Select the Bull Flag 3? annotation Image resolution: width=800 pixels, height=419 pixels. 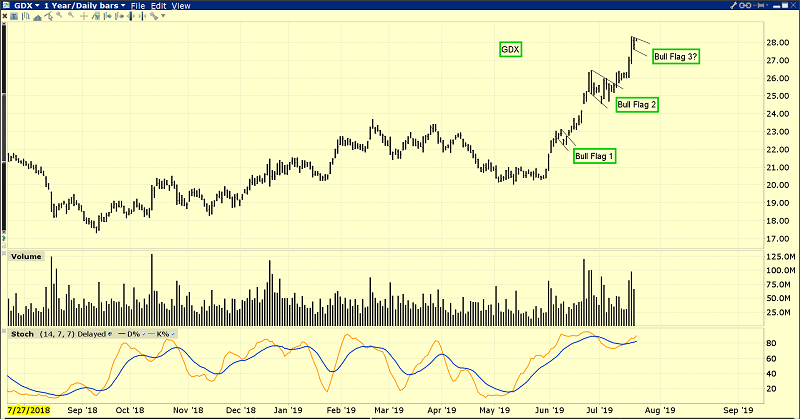pos(676,57)
